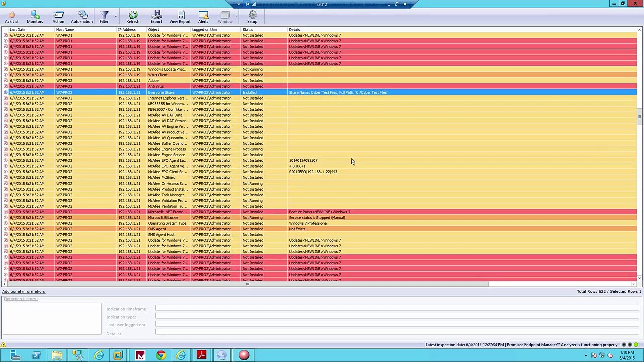This screenshot has width=644, height=362.
Task: Click the KB962007 - Confikler... cell
Action: [x=168, y=109]
